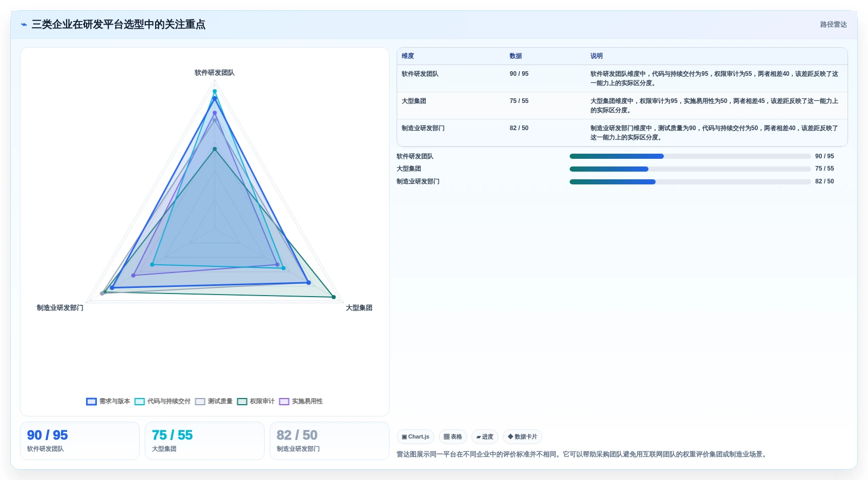Click the 软件研发团队 progress bar
The width and height of the screenshot is (868, 480).
[x=690, y=157]
